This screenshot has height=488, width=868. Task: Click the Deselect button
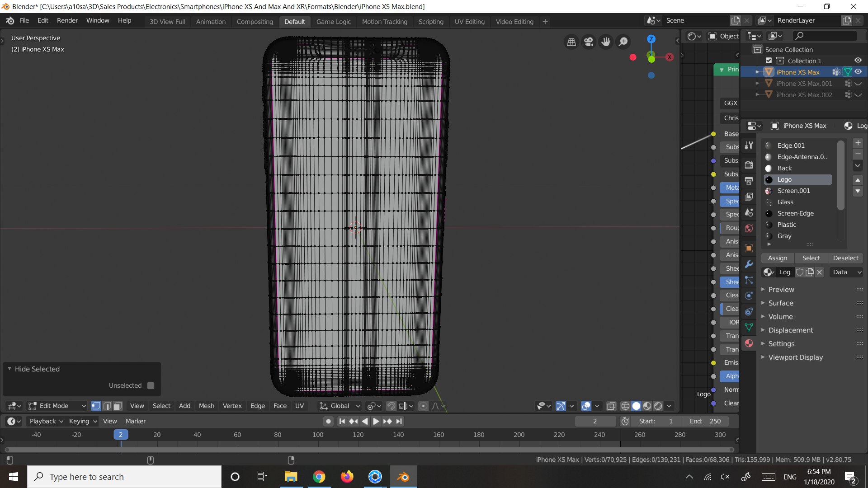[845, 258]
